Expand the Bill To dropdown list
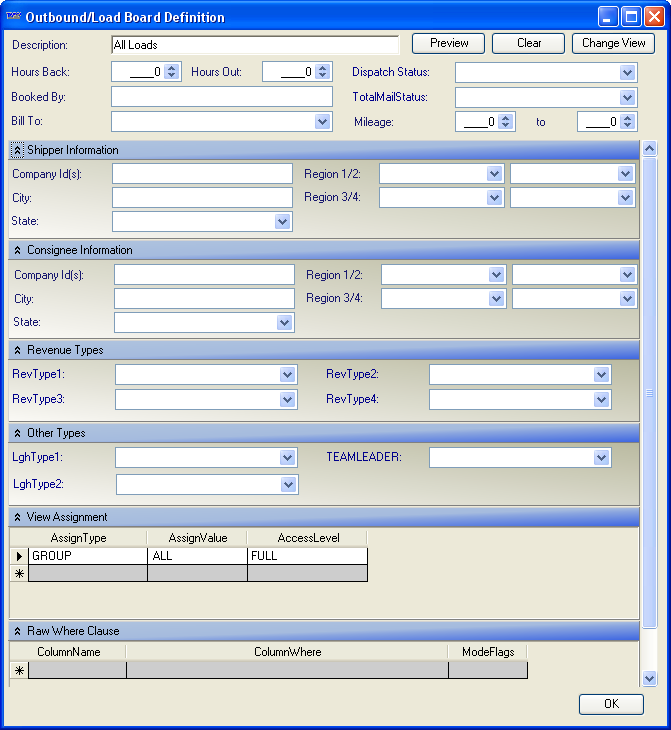This screenshot has width=671, height=730. (x=322, y=121)
